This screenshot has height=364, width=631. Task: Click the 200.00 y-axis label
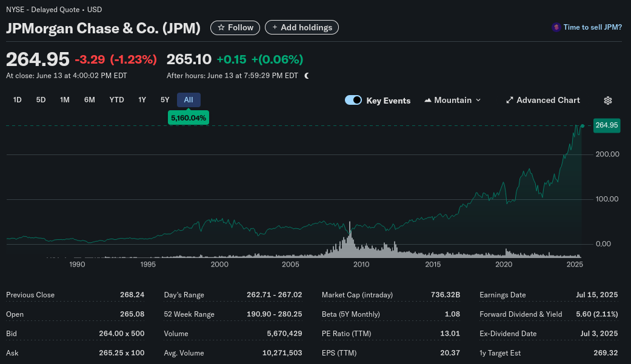coord(607,154)
